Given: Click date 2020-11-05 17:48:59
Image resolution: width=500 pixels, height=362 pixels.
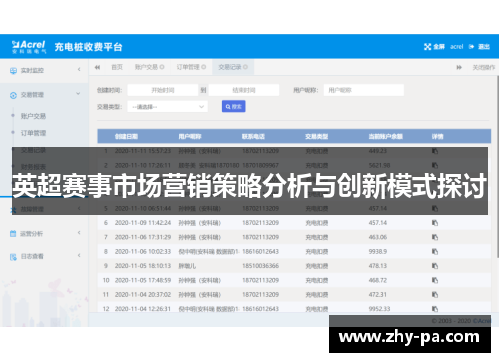Looking at the screenshot, I should [143, 280].
